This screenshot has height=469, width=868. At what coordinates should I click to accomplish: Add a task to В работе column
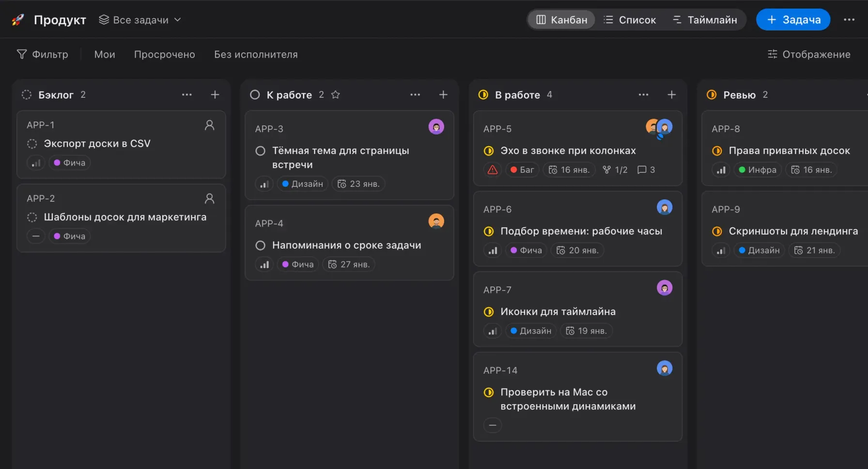click(671, 95)
